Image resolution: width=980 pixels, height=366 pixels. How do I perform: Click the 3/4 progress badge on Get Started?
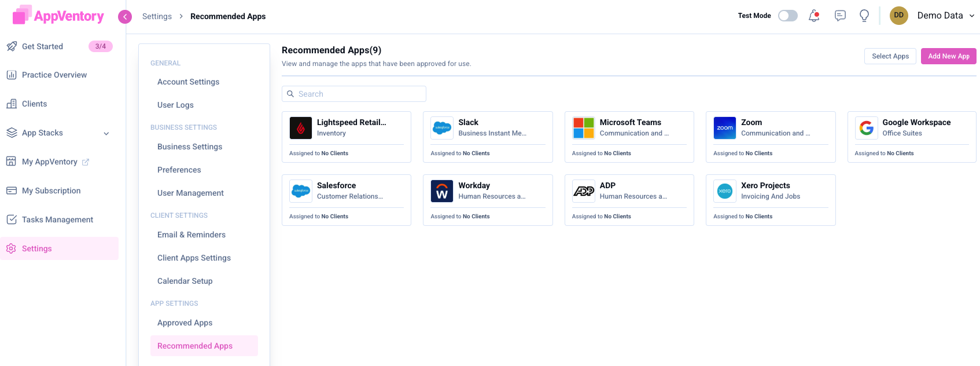point(101,46)
